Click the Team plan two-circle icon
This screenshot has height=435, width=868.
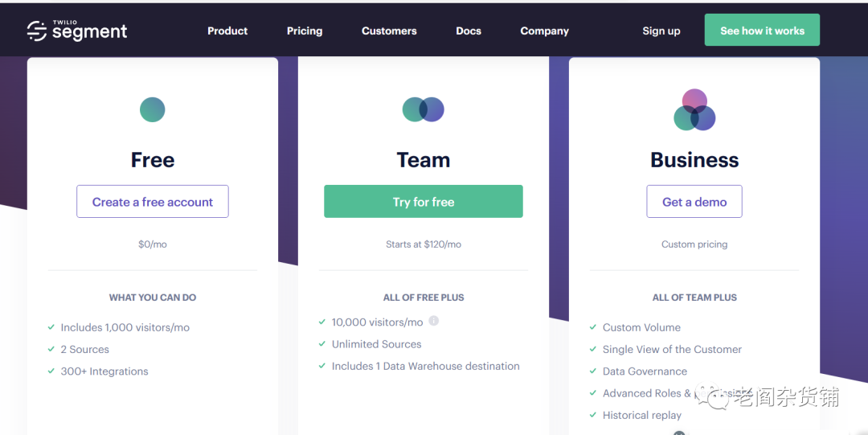tap(423, 109)
